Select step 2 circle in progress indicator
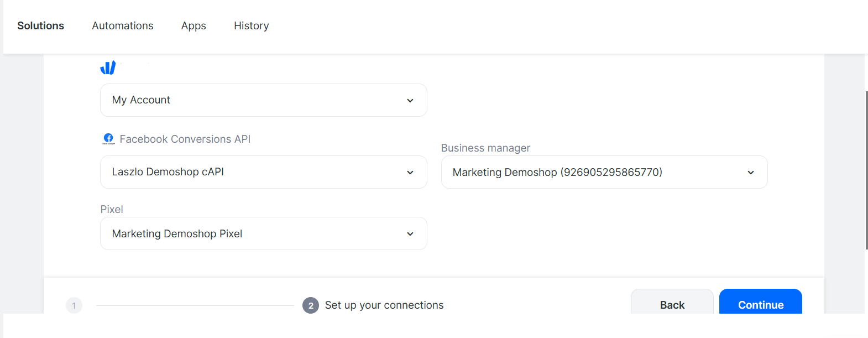The image size is (868, 338). (x=311, y=305)
